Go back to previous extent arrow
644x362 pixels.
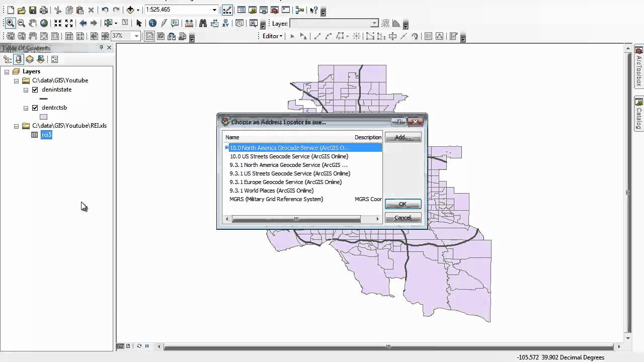(x=83, y=23)
